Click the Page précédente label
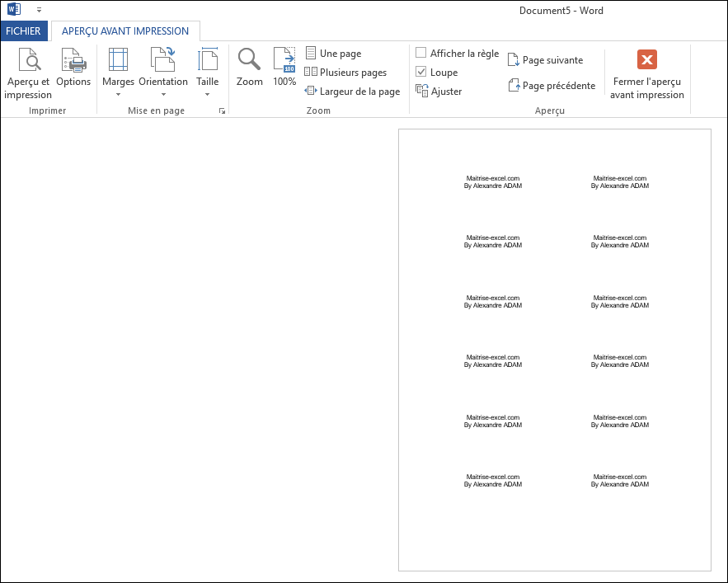The width and height of the screenshot is (728, 583). [x=559, y=86]
